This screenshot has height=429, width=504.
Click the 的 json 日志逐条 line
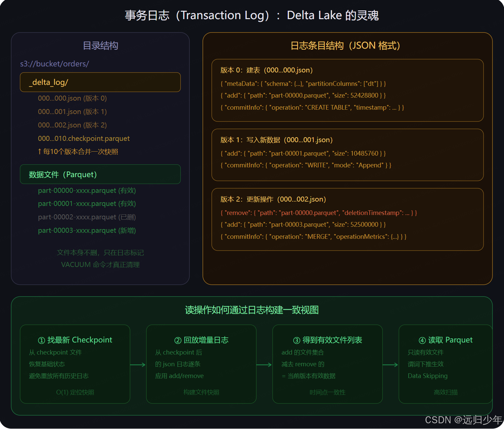[x=178, y=364]
